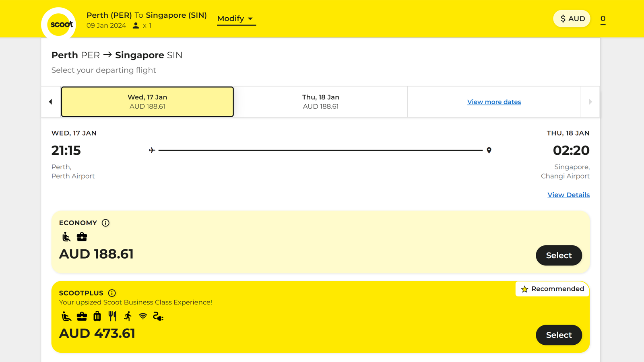The image size is (644, 362).
Task: Go to previous dates with left arrow
Action: tap(51, 102)
